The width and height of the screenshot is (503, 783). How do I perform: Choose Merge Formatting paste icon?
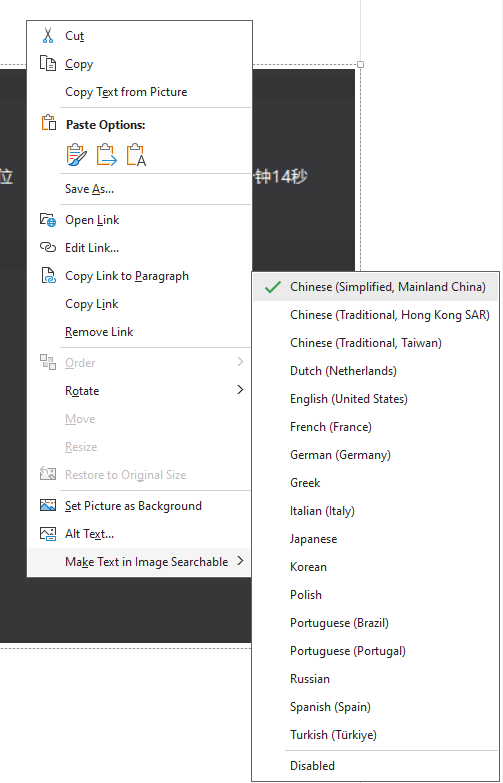tap(106, 155)
